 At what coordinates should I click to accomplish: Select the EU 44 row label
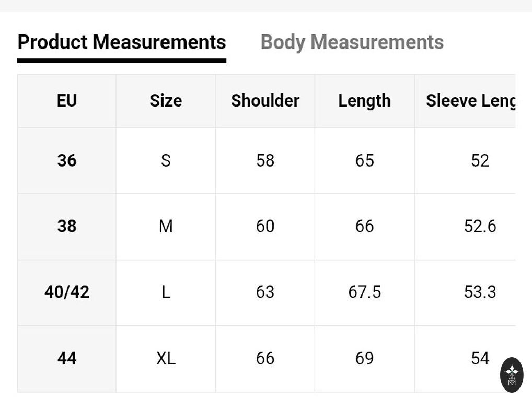[67, 358]
